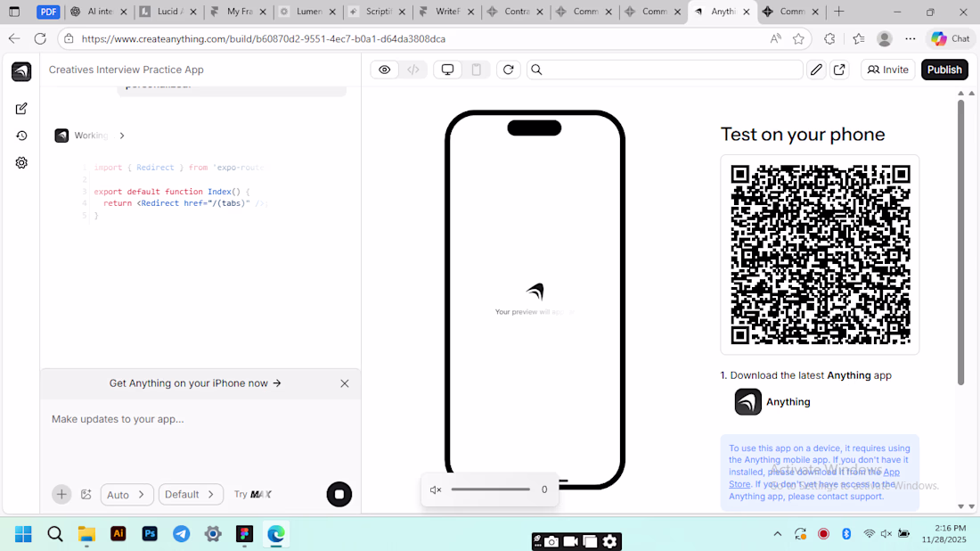The image size is (980, 551).
Task: Open Figma from taskbar
Action: pos(244,533)
